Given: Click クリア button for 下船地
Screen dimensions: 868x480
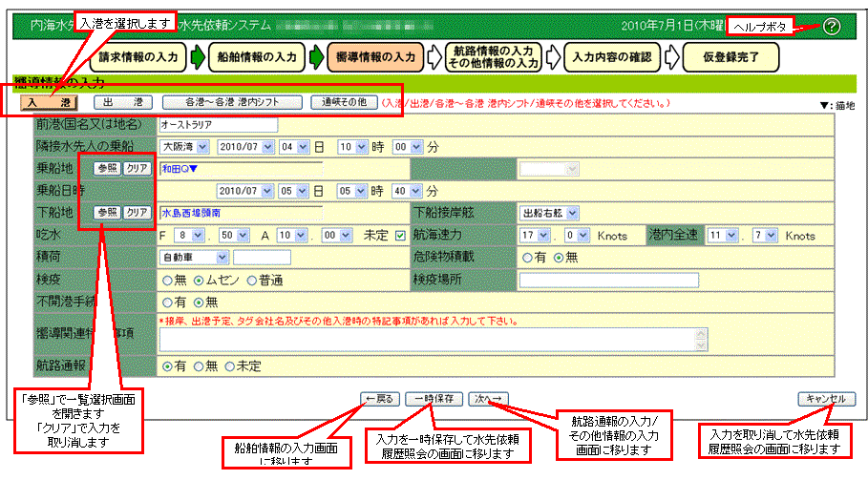Looking at the screenshot, I should [x=138, y=212].
